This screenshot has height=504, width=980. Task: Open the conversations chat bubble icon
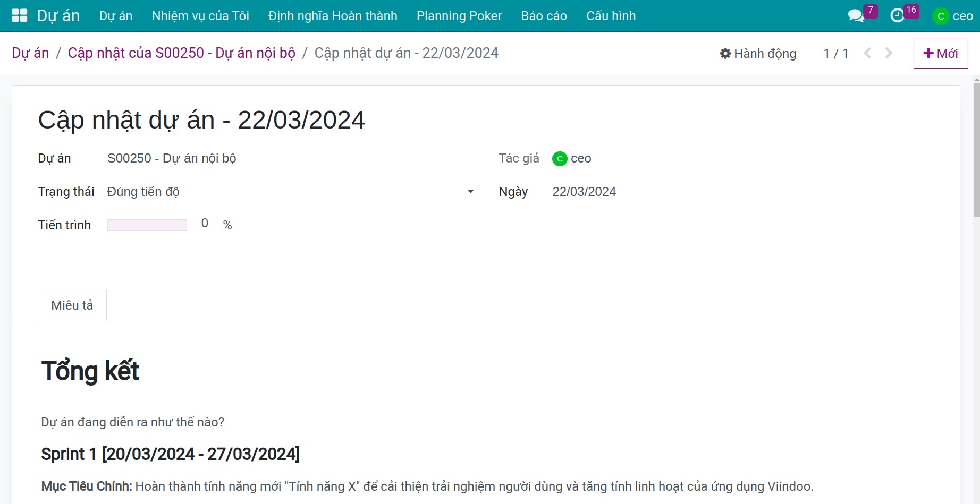pyautogui.click(x=856, y=16)
